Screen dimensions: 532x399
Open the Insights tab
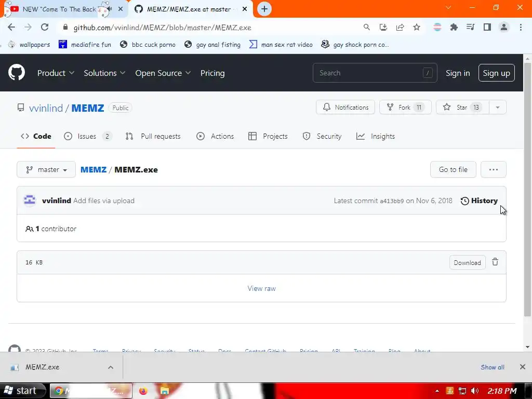coord(376,136)
